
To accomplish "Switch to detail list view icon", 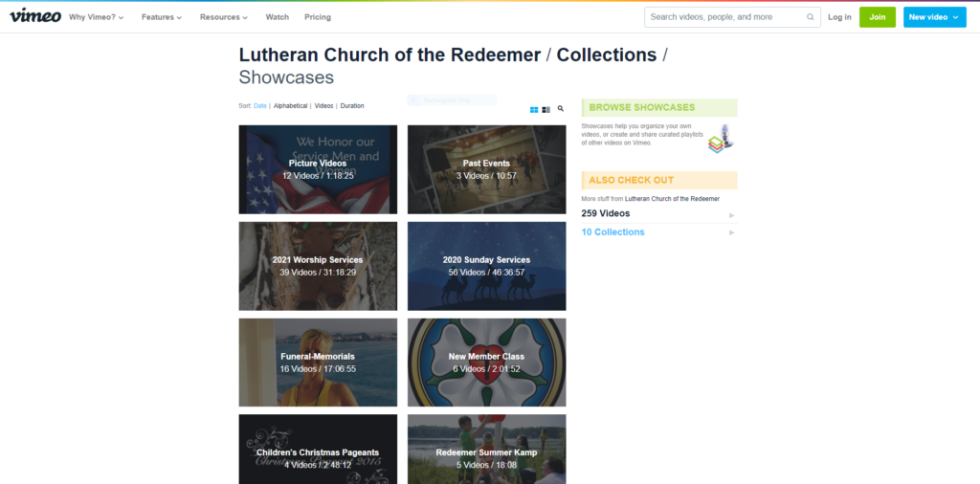I will pos(546,110).
